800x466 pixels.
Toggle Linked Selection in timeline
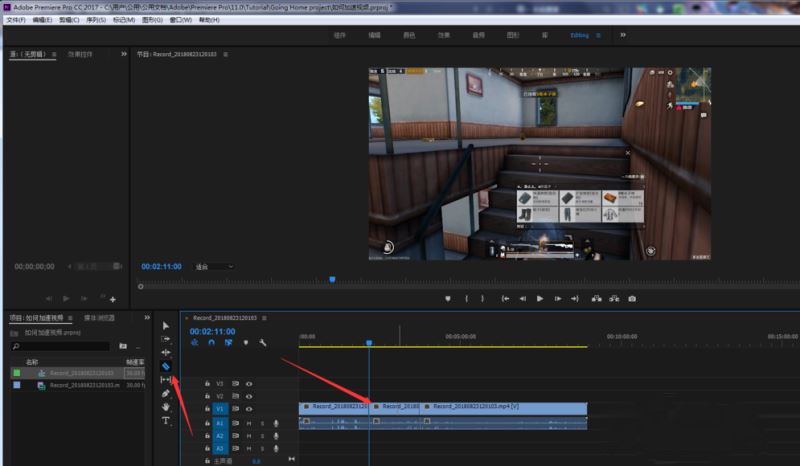pos(229,343)
